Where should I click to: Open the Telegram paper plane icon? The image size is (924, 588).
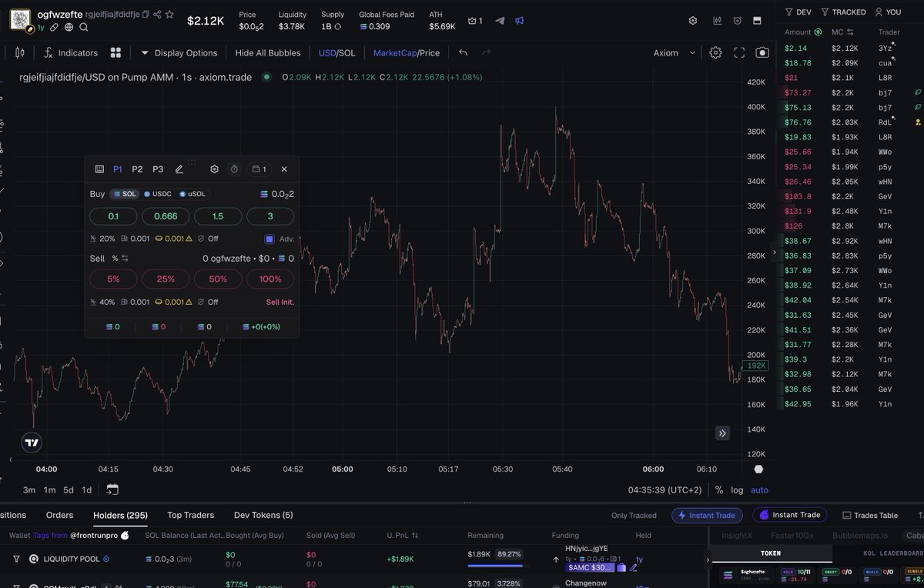click(x=500, y=21)
